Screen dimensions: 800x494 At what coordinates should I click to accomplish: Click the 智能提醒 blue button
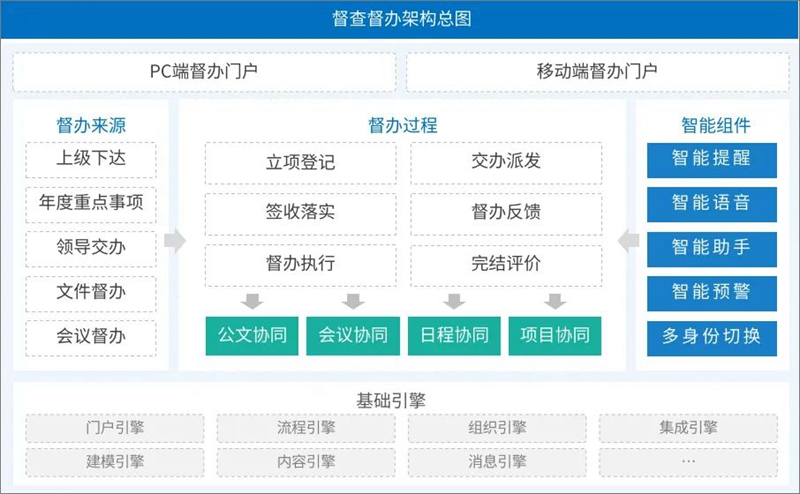(711, 159)
